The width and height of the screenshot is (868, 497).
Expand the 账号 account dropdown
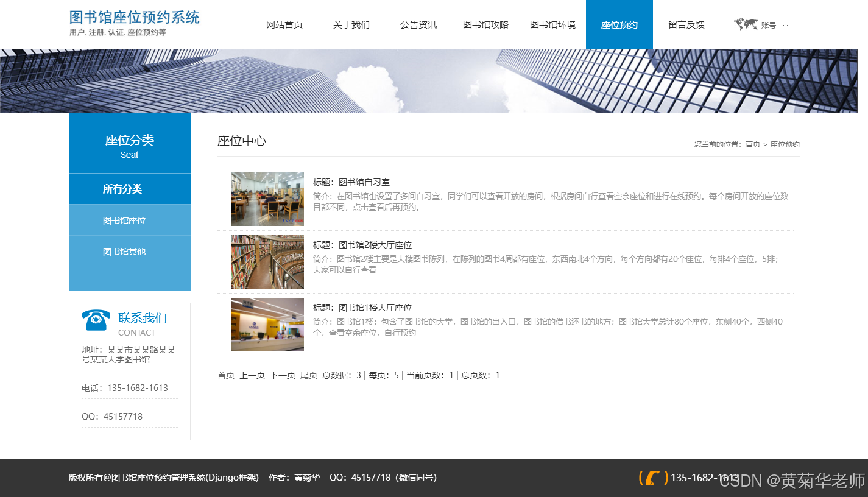769,25
